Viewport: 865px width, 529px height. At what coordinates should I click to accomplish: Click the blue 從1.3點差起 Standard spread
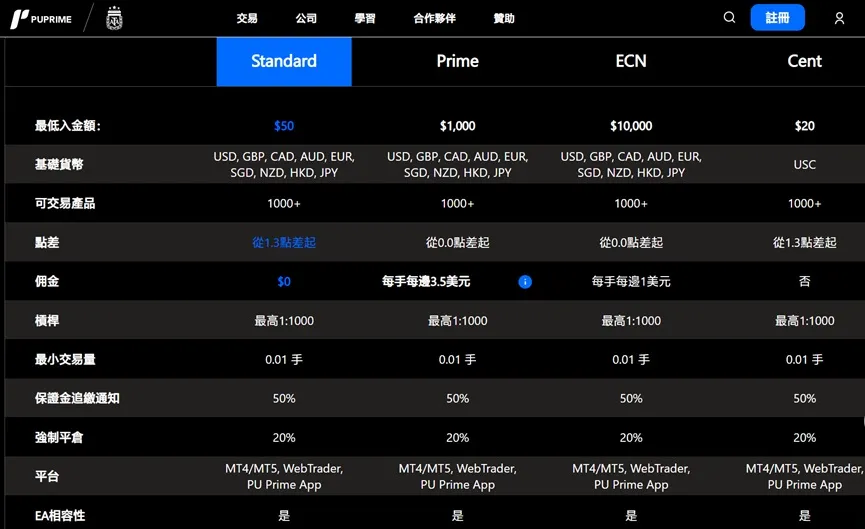[284, 243]
